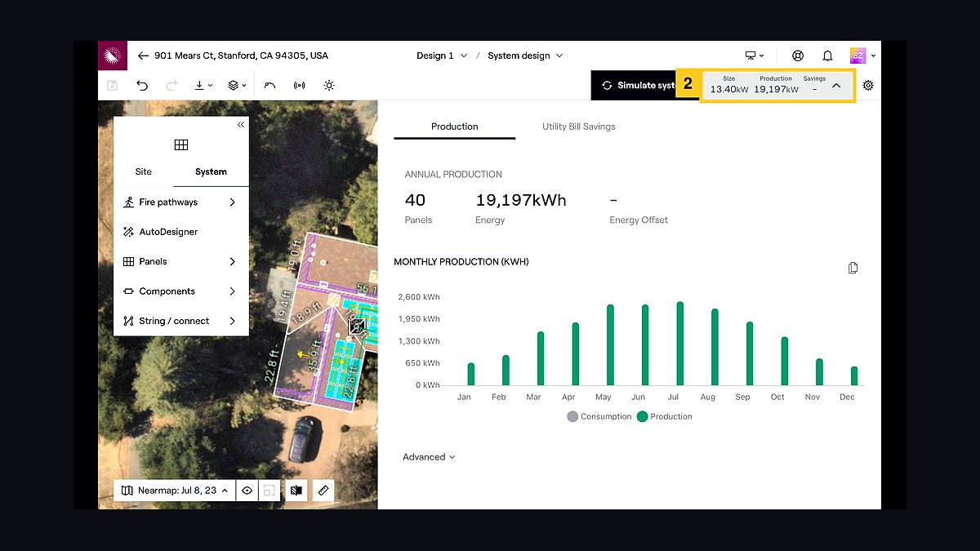Open the Design 1 dropdown
Image resolution: width=980 pixels, height=551 pixels.
click(442, 56)
